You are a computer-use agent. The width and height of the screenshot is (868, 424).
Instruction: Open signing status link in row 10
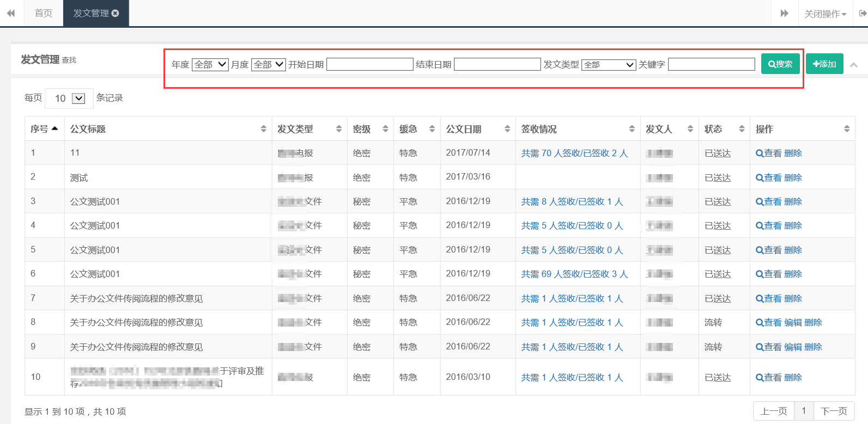[x=572, y=377]
